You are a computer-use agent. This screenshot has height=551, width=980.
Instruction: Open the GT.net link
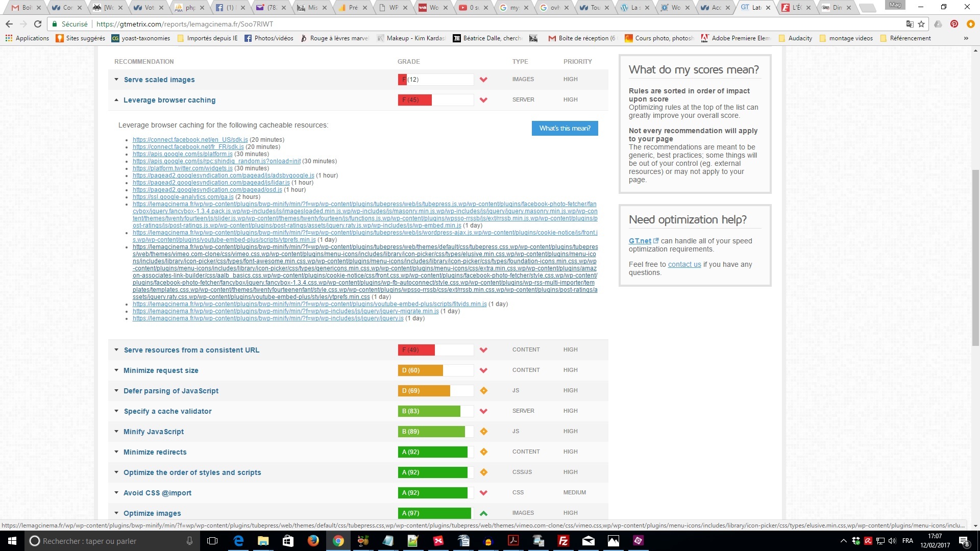[x=640, y=241]
